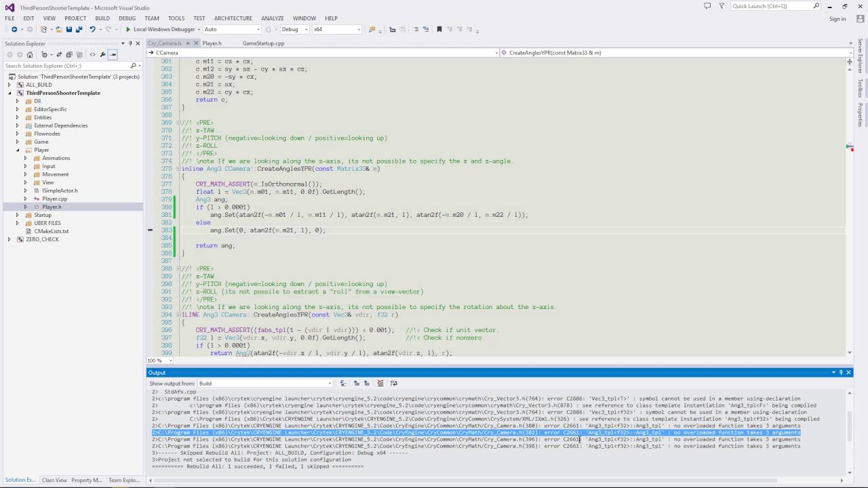Open the Toolbox side tab
The width and height of the screenshot is (868, 488).
pos(860,88)
